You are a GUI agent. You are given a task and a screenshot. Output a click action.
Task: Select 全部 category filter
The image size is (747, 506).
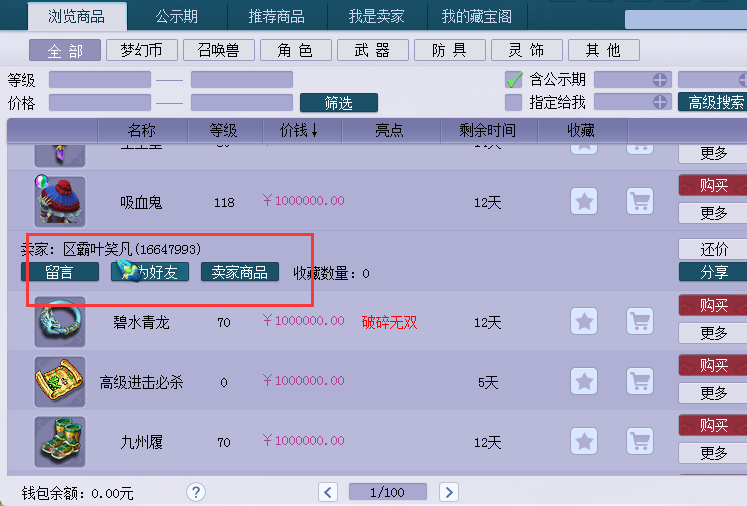click(x=65, y=50)
